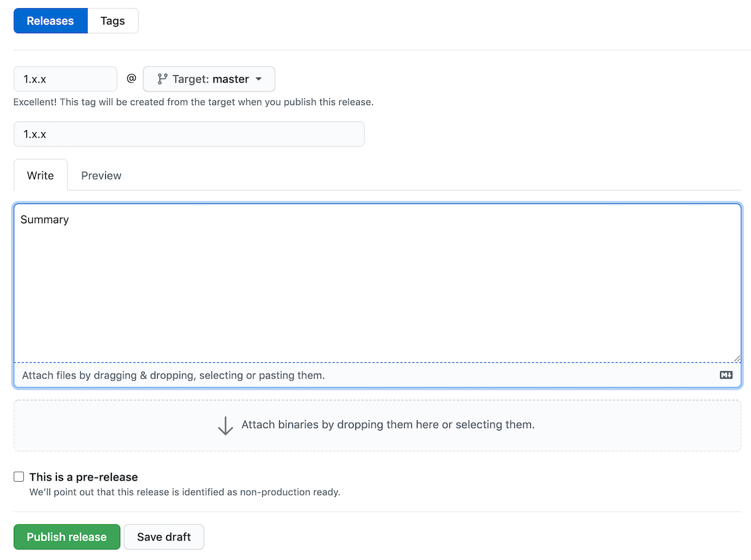The height and width of the screenshot is (560, 751).
Task: Click the Save draft button
Action: point(164,537)
